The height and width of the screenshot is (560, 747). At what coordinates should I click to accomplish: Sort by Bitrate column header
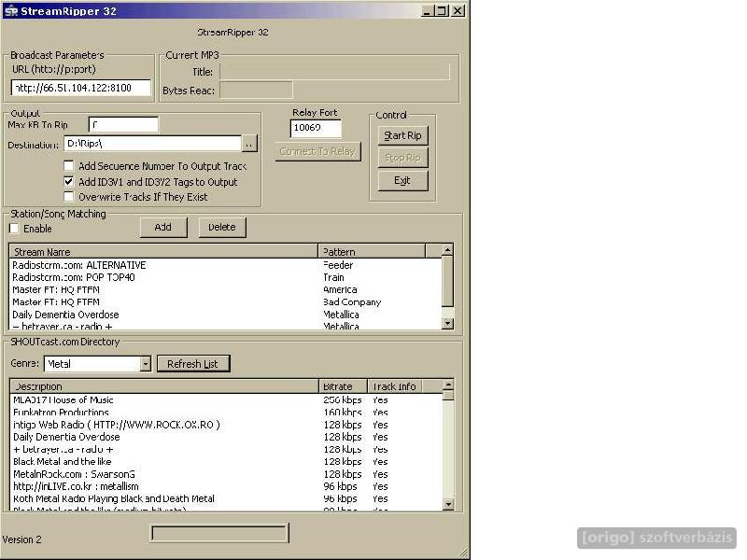pyautogui.click(x=343, y=386)
